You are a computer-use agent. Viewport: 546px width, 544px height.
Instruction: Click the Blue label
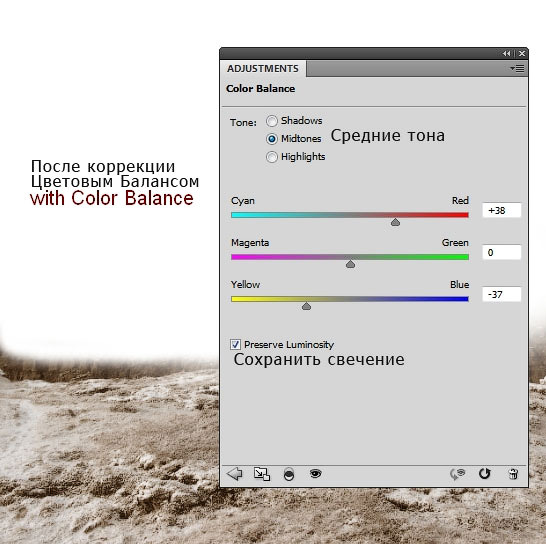[460, 285]
